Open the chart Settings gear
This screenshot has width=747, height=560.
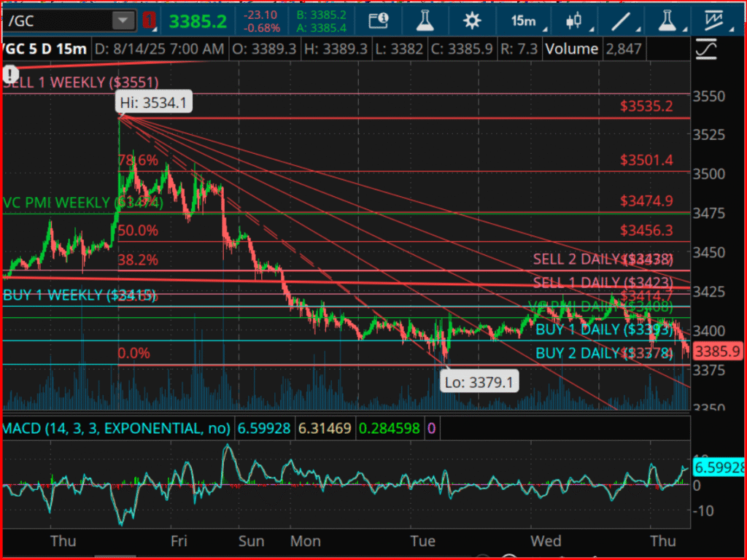point(472,20)
